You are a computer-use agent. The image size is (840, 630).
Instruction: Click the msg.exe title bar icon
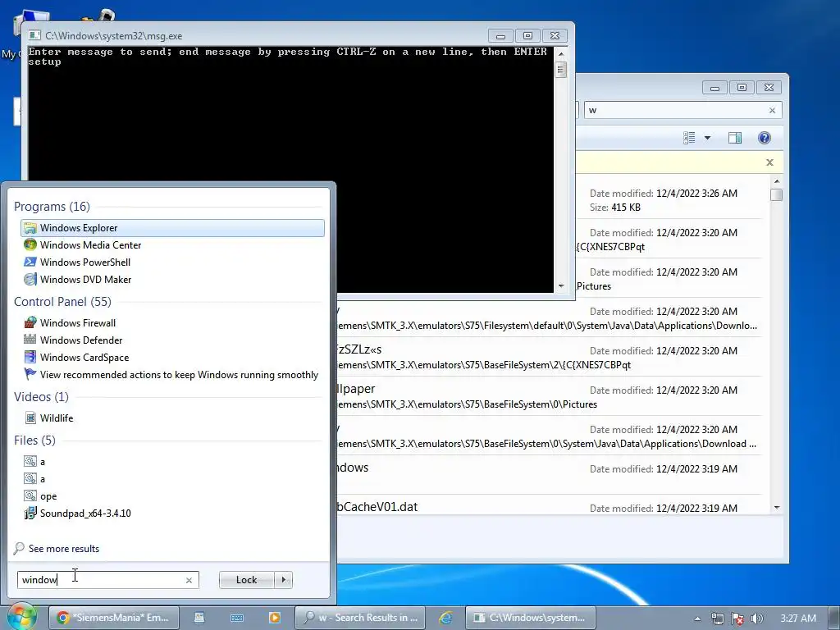[x=34, y=36]
